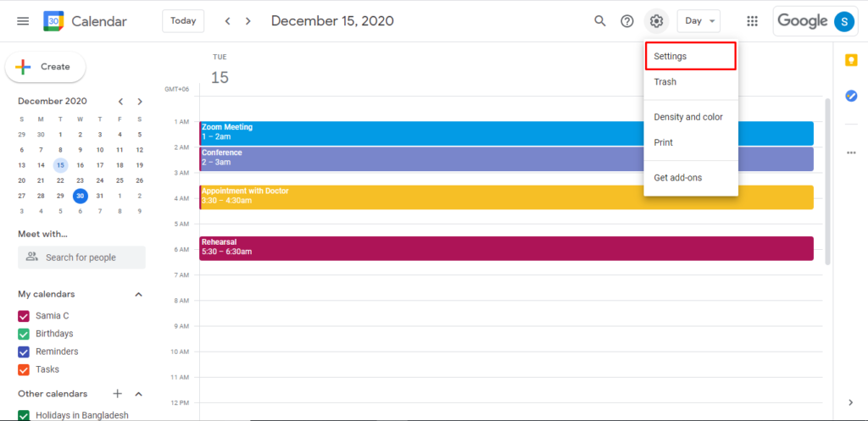Image resolution: width=868 pixels, height=421 pixels.
Task: Choose Density and color option
Action: click(x=690, y=117)
